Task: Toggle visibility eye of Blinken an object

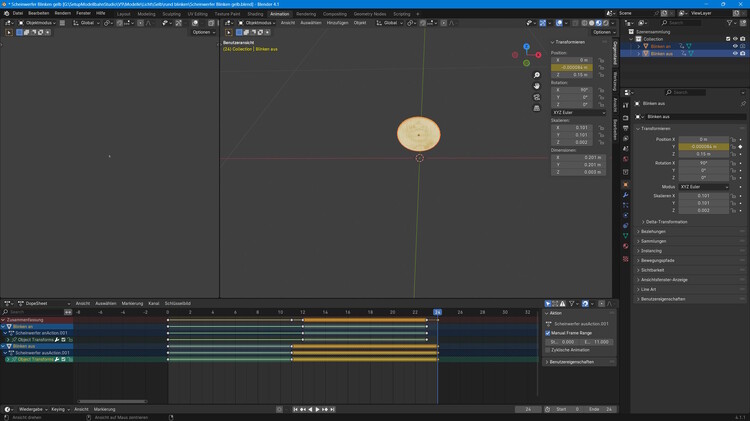Action: click(x=735, y=46)
